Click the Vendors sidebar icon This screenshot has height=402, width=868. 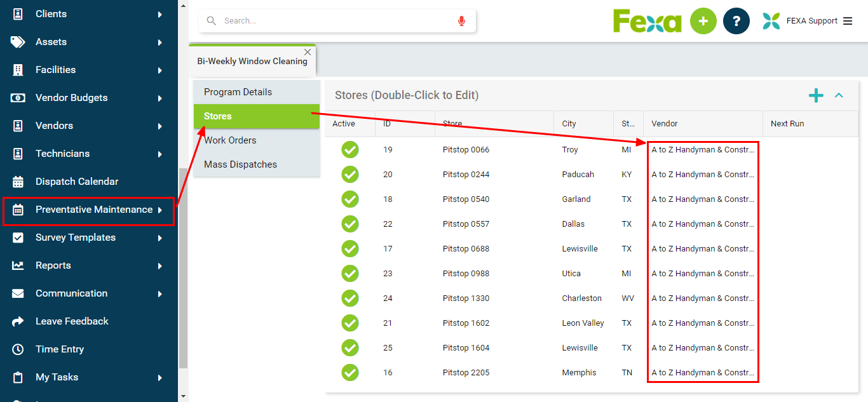click(x=18, y=126)
